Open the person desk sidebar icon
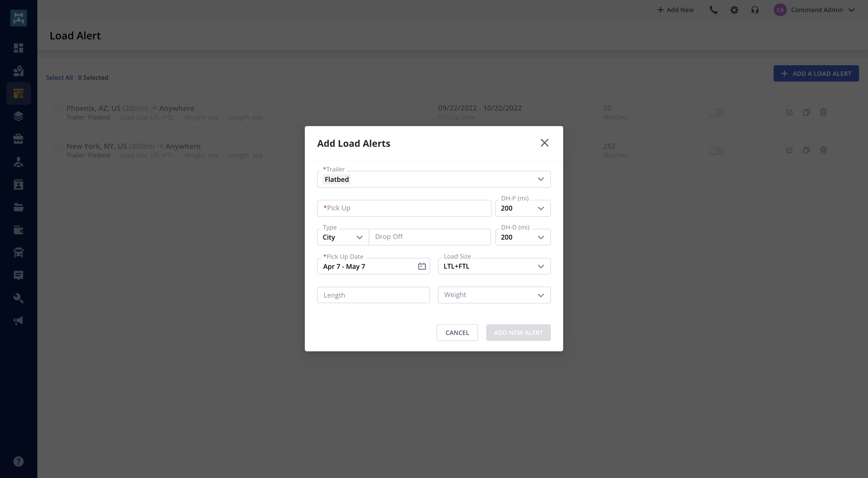 19,162
